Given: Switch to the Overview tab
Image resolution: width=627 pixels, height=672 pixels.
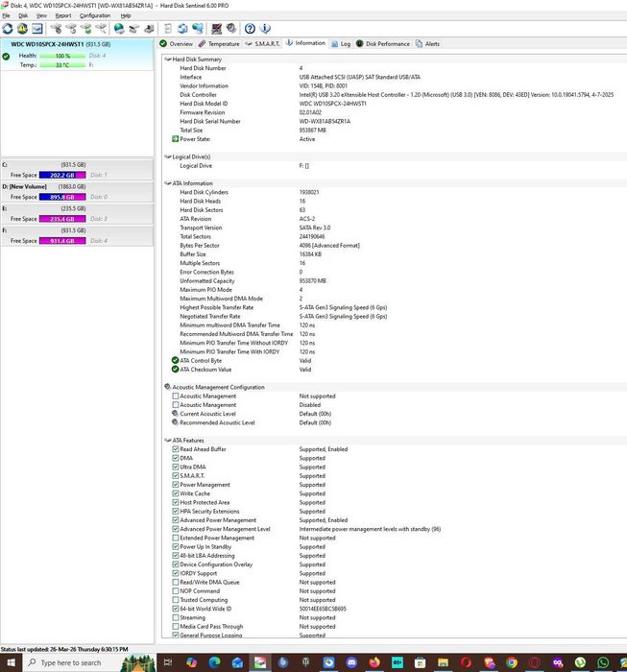Looking at the screenshot, I should pos(176,44).
